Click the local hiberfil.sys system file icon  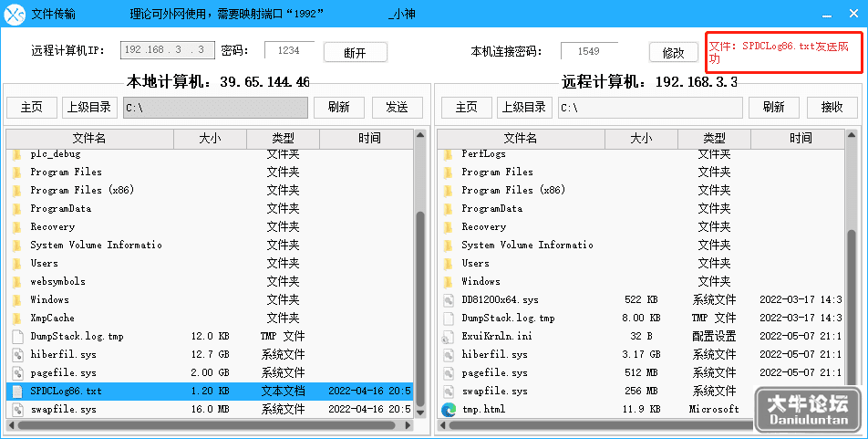point(17,355)
